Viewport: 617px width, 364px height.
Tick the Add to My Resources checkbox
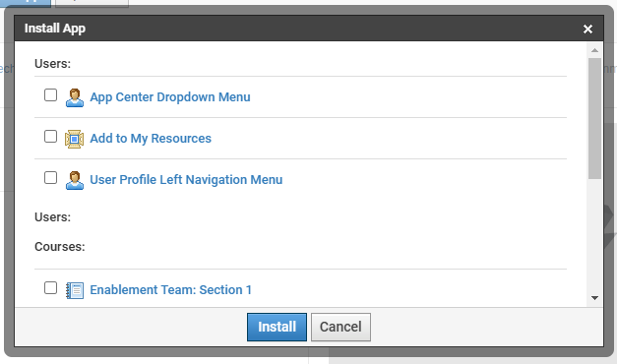click(x=50, y=136)
